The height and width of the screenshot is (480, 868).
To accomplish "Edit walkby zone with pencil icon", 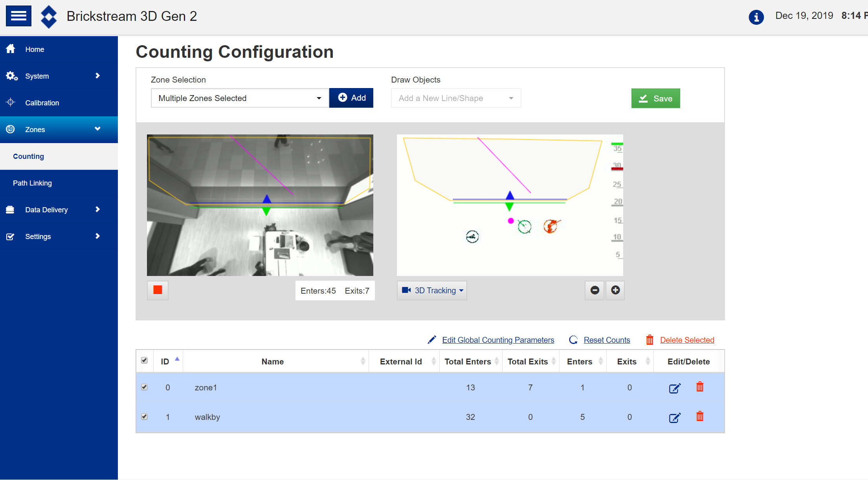I will [674, 417].
